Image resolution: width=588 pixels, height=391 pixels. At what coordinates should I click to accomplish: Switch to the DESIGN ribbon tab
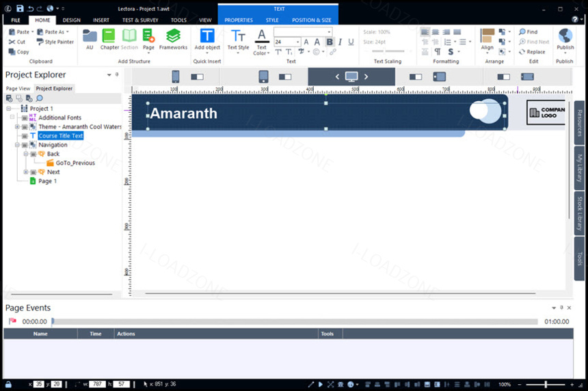pyautogui.click(x=72, y=21)
